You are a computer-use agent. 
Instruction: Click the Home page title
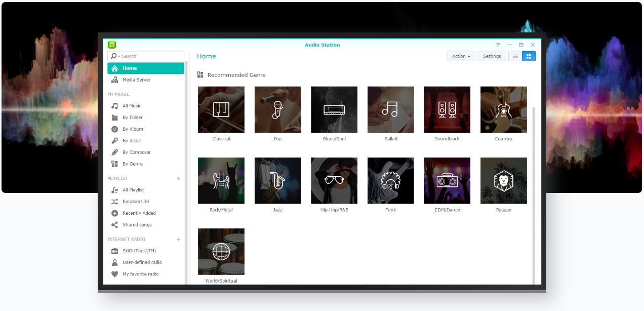[x=207, y=56]
